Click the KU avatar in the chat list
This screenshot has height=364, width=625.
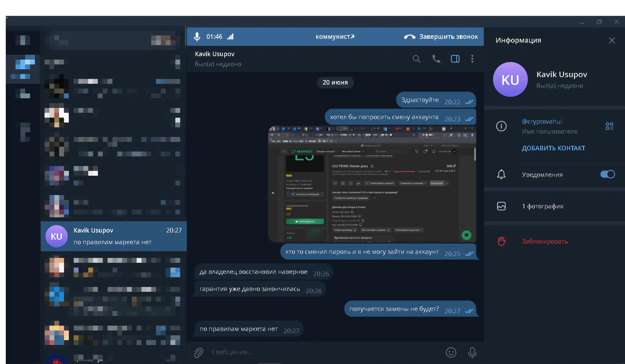click(x=56, y=236)
